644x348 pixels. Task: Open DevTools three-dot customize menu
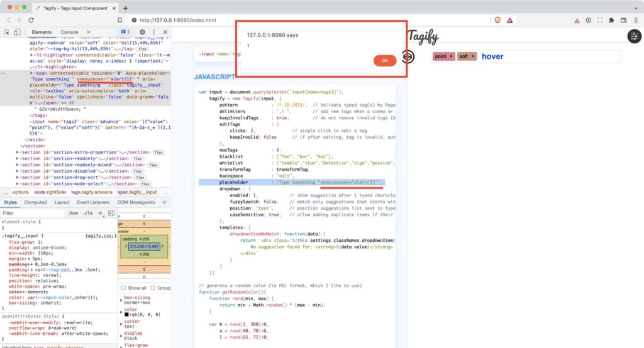coord(153,32)
